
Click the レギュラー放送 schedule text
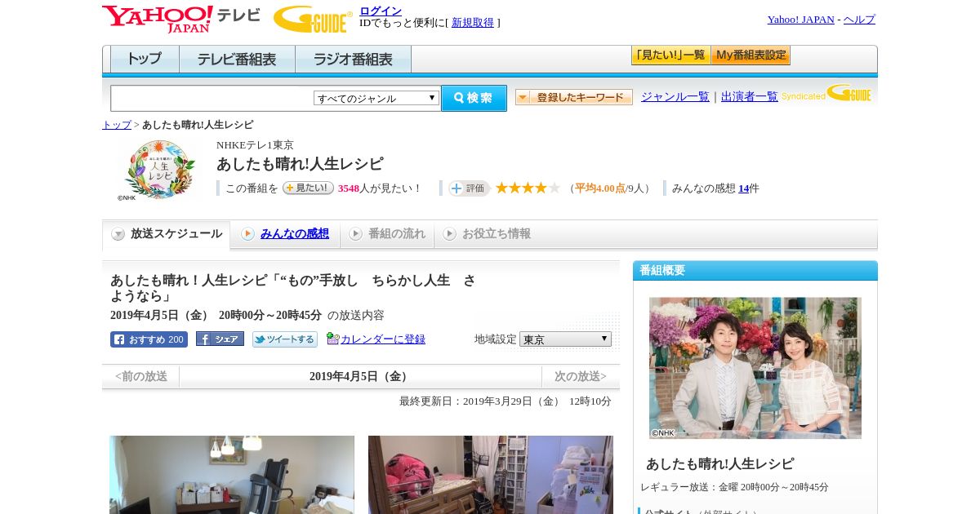(x=734, y=487)
